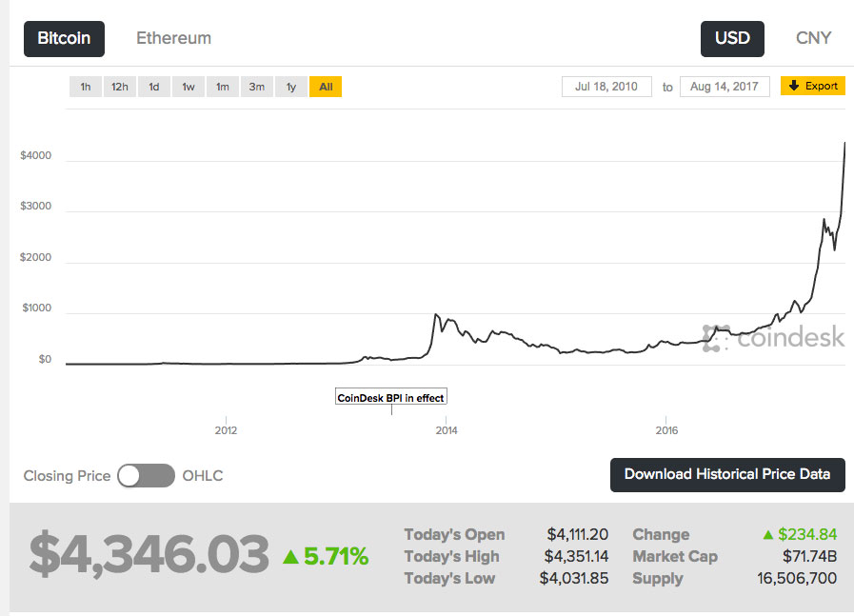The height and width of the screenshot is (616, 854).
Task: Click the CoinDesk BPI in effect annotation
Action: (390, 395)
